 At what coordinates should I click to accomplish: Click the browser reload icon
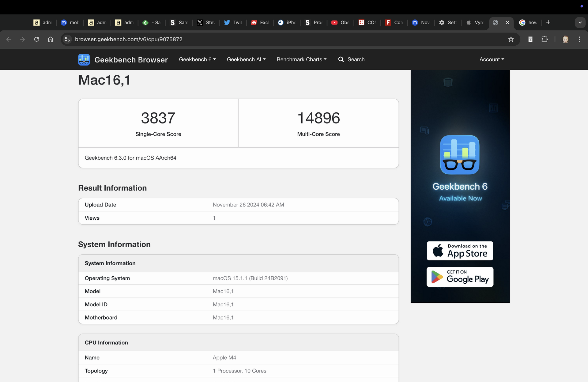36,39
